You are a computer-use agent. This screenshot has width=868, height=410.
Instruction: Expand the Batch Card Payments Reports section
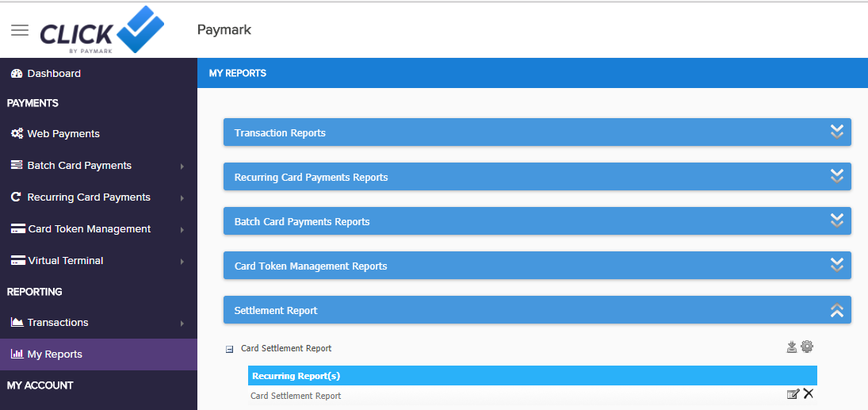click(x=537, y=221)
